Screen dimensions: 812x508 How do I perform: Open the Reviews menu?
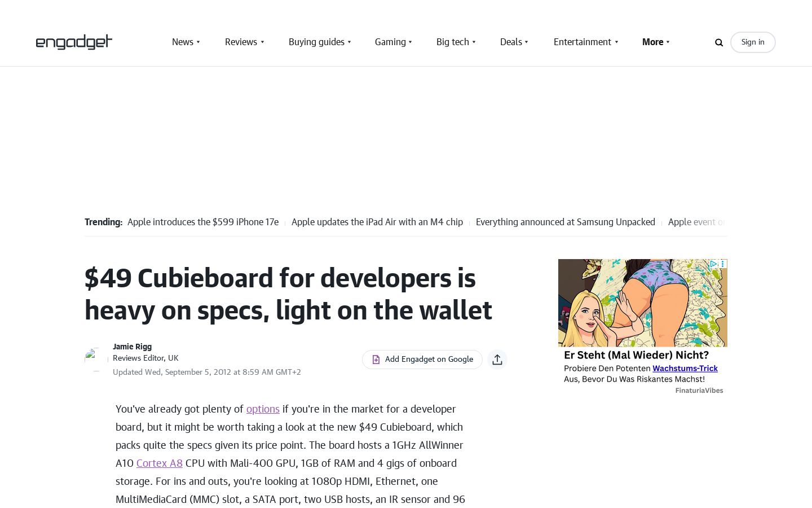(x=241, y=42)
